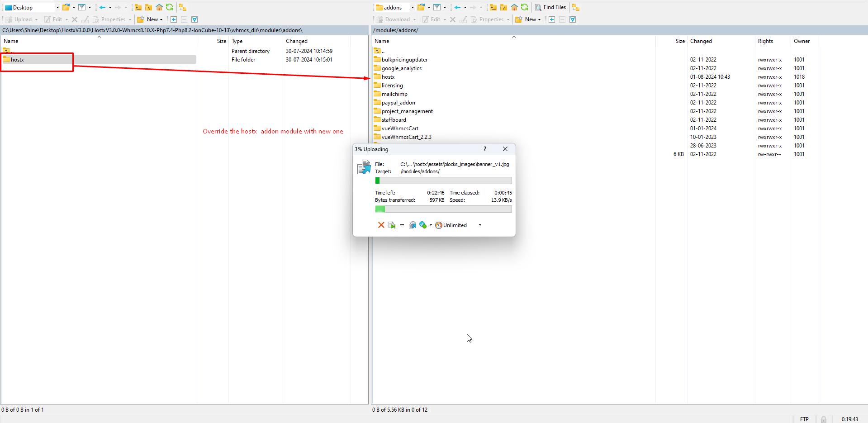Click the overall upload progress bar
The width and height of the screenshot is (868, 423).
443,209
